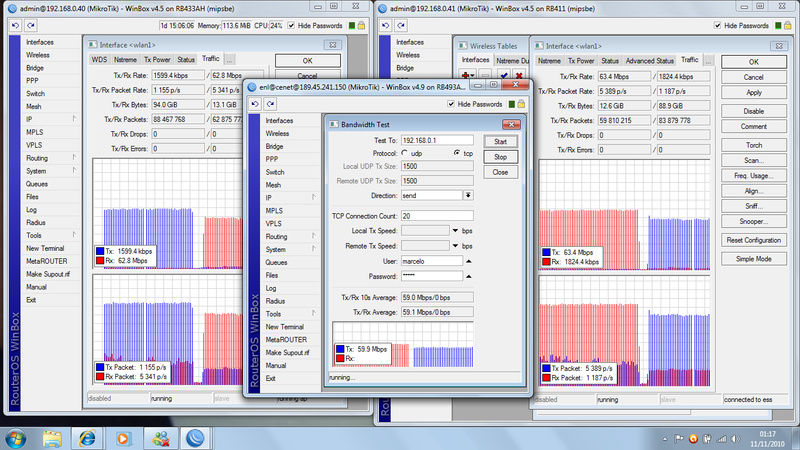Click Action Center flag in system tray
Viewport: 800px width, 450px height.
679,439
